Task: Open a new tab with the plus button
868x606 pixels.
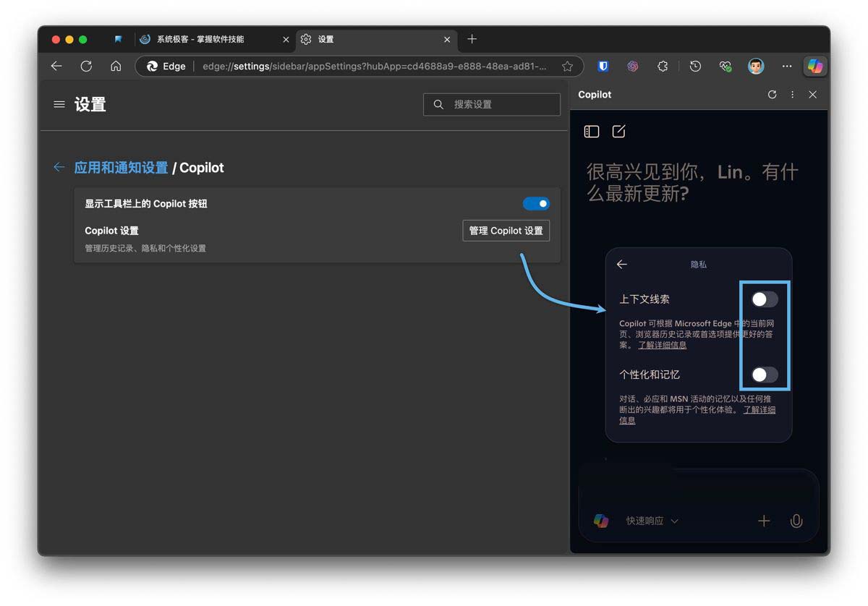Action: [x=472, y=39]
